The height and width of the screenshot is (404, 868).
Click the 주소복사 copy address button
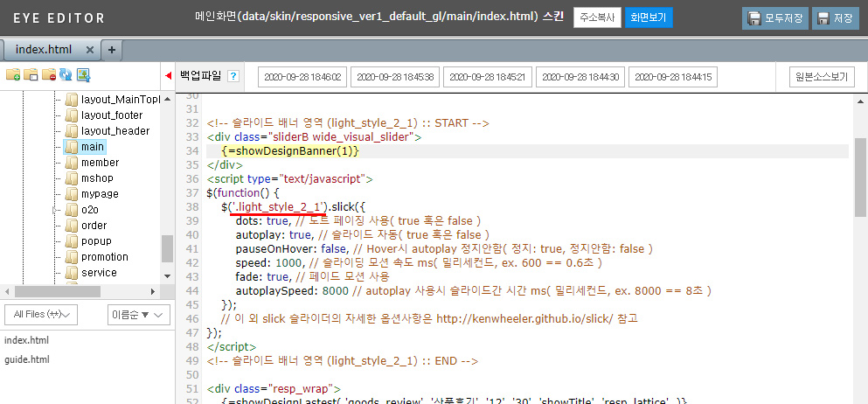pos(597,17)
